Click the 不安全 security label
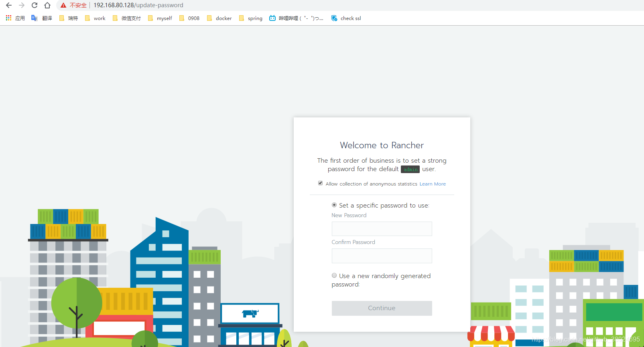 78,5
